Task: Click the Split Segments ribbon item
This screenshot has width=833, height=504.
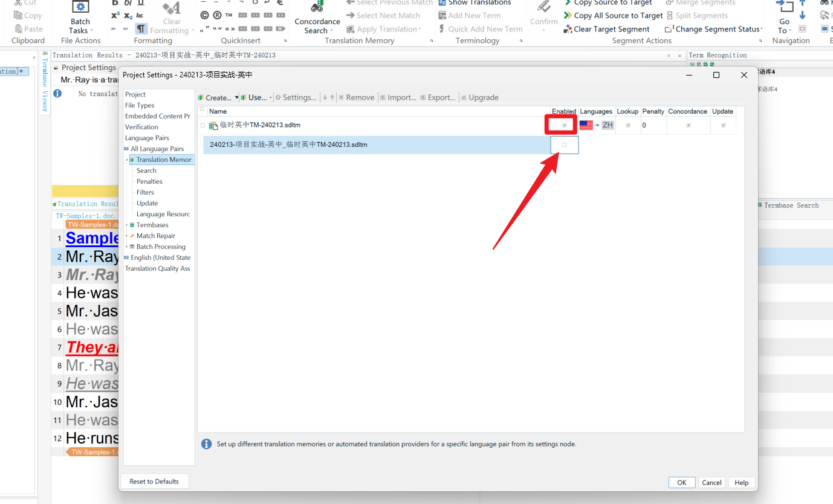Action: pos(698,16)
